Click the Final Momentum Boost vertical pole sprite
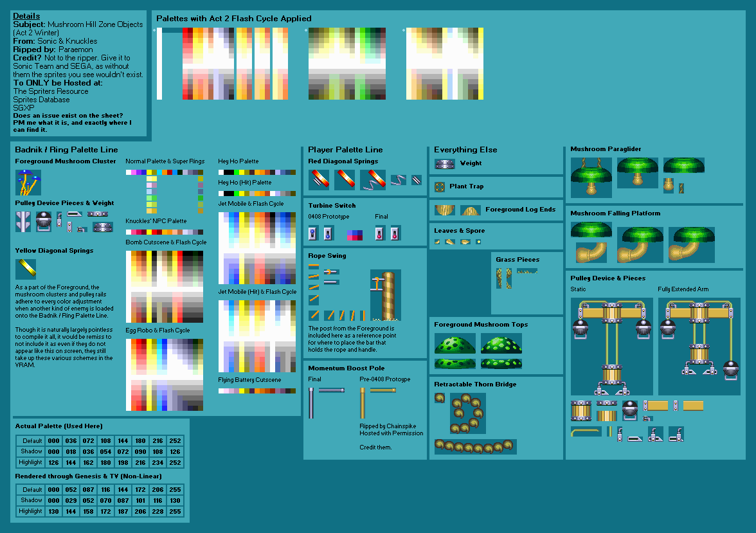This screenshot has height=533, width=756. 311,403
